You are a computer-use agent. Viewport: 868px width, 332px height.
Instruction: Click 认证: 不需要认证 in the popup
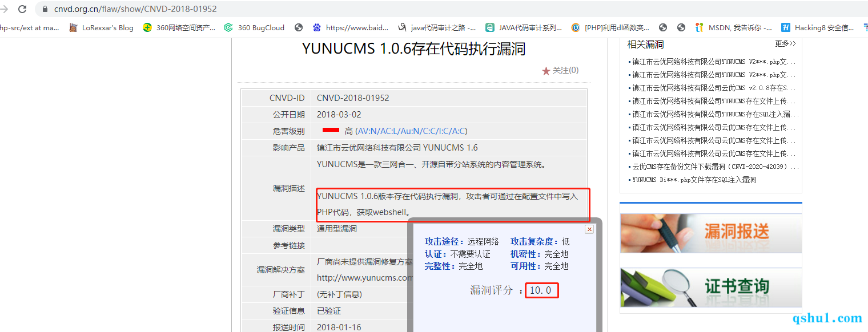tap(457, 254)
